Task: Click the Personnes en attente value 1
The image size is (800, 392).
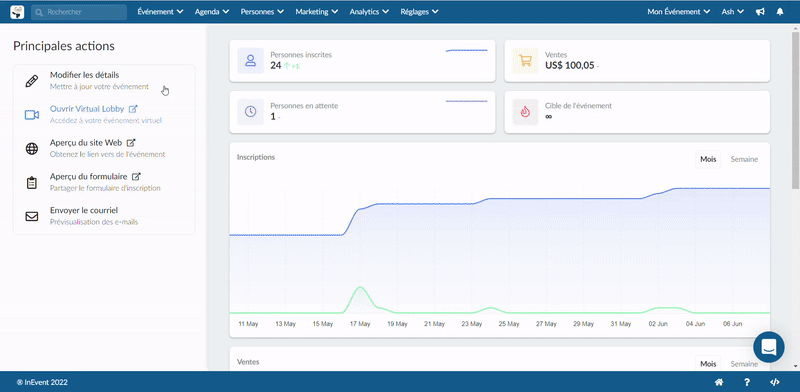Action: click(272, 116)
